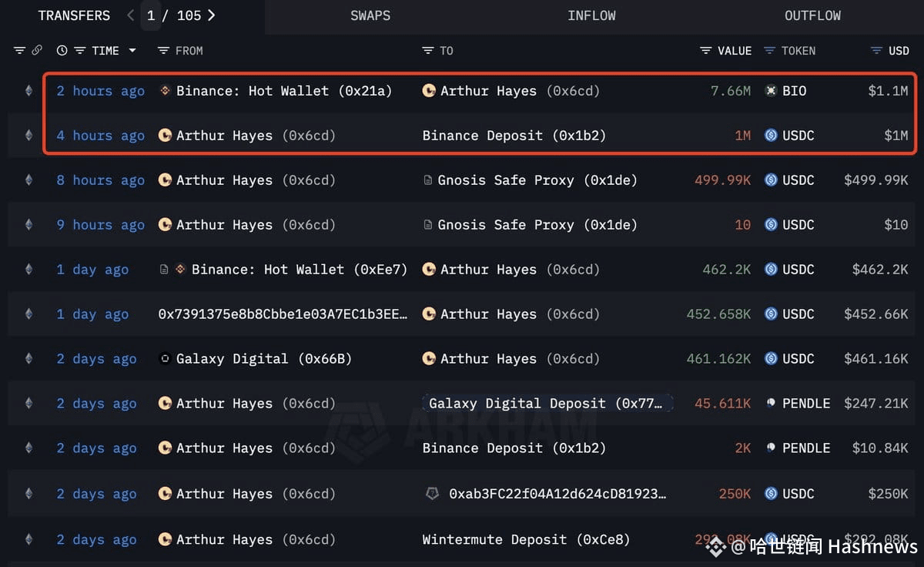Click Ethereum chain icon on first row
Screen dimensions: 924x567
[28, 91]
